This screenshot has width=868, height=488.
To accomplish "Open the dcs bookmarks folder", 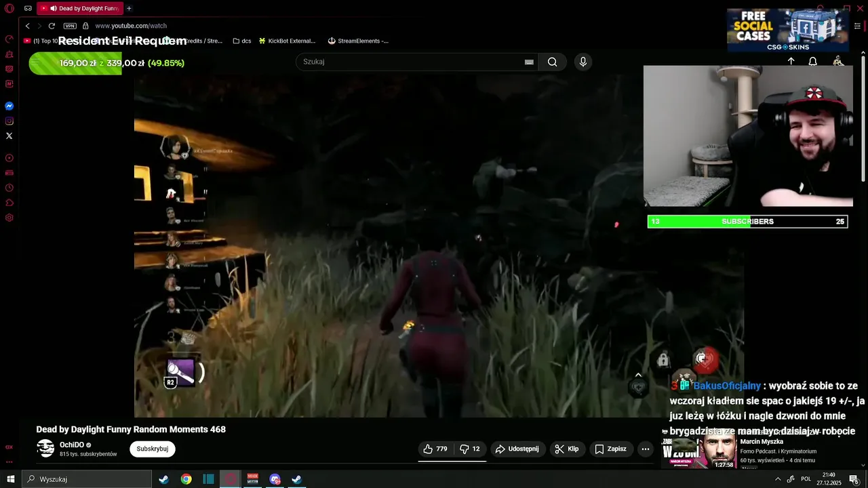I will pos(241,41).
